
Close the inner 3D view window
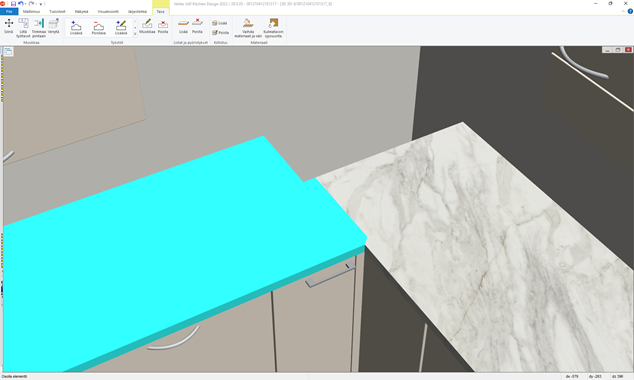(x=628, y=50)
